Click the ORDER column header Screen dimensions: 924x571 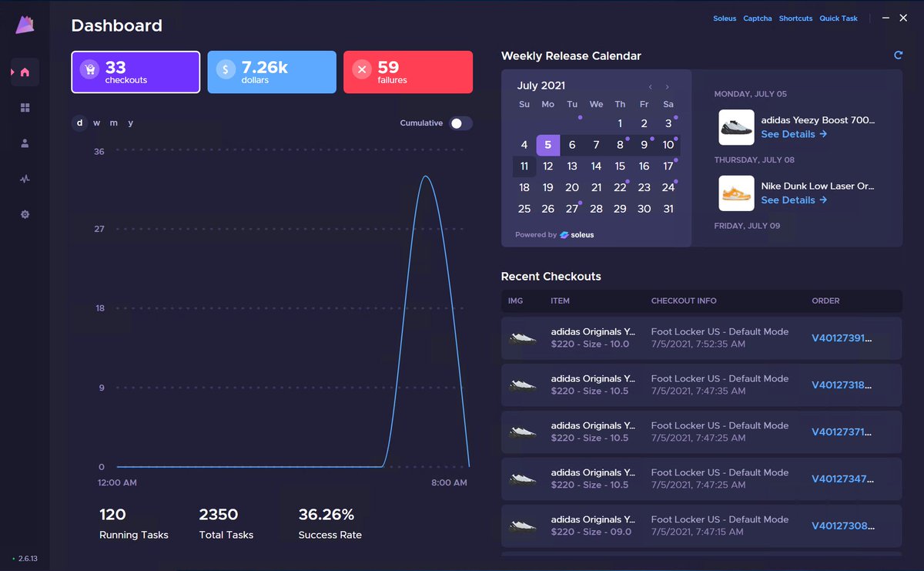[825, 301]
